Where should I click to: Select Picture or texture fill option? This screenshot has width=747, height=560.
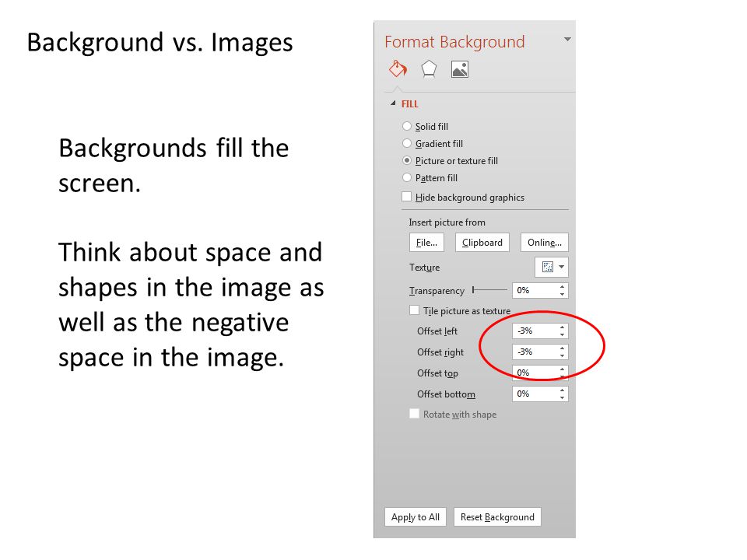point(406,160)
